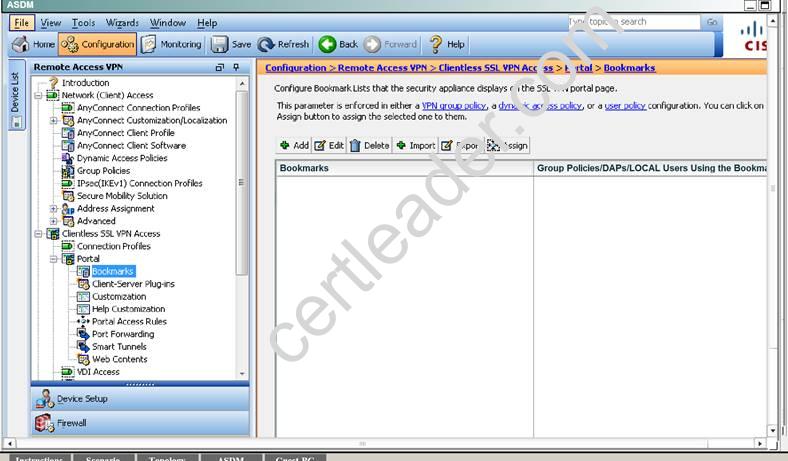Select Dynamic Access Policies icon
This screenshot has height=461, width=788.
(x=67, y=158)
